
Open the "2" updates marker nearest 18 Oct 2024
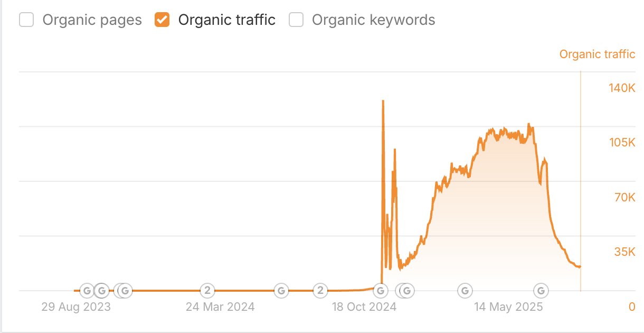[319, 290]
